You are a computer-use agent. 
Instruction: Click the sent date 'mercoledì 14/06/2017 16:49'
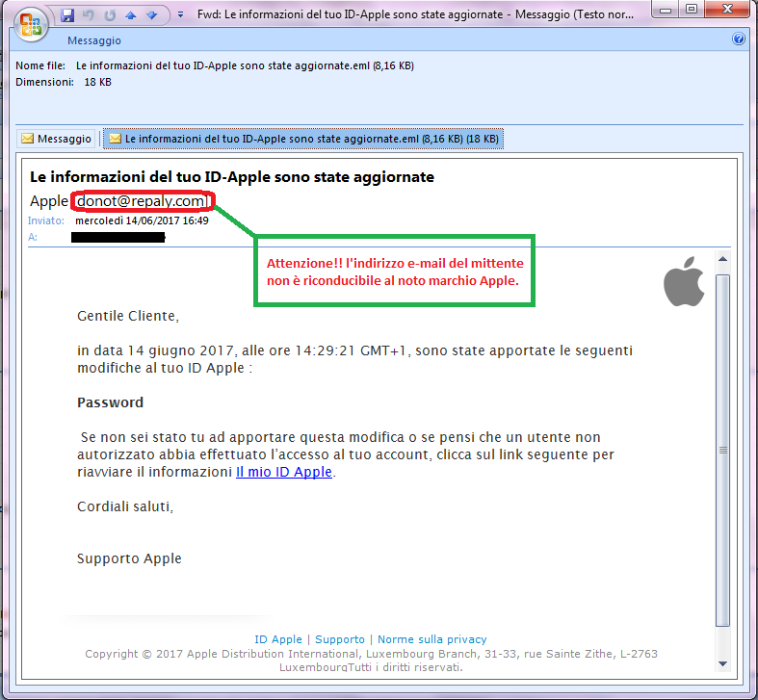click(x=143, y=220)
